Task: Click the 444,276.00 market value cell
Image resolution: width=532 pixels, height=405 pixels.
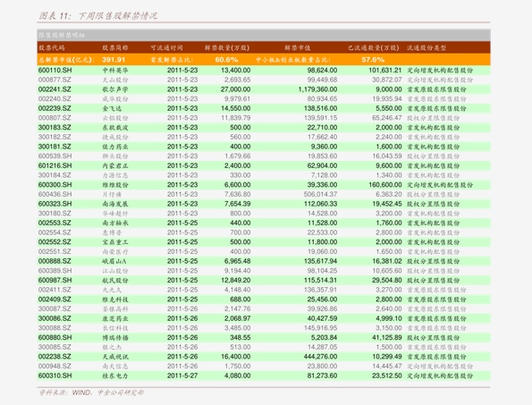Action: (x=321, y=357)
